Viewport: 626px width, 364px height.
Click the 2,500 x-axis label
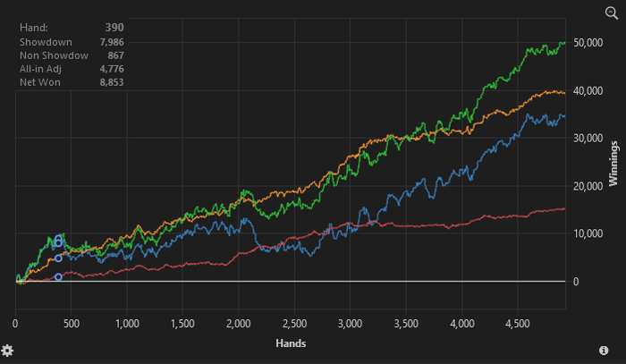coord(294,323)
